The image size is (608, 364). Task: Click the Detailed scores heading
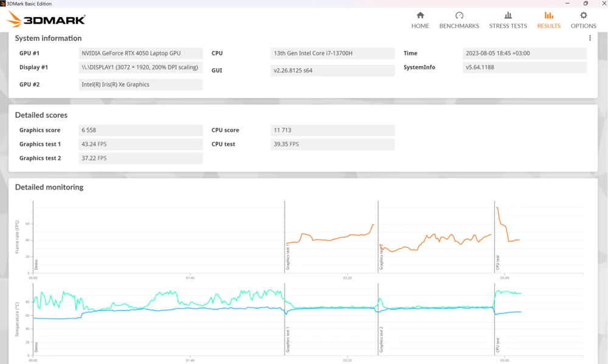point(41,115)
